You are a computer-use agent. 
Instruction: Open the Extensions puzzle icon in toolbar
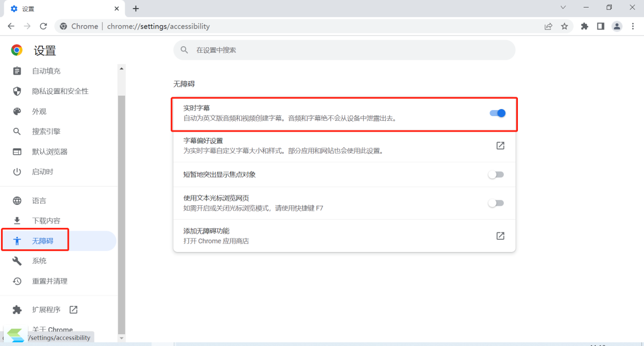(584, 26)
